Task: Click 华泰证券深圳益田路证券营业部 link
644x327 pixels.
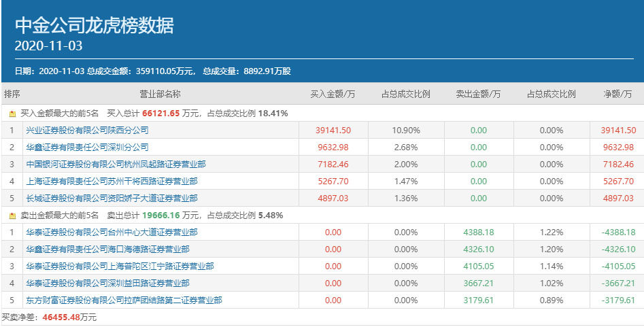Action: coord(107,283)
